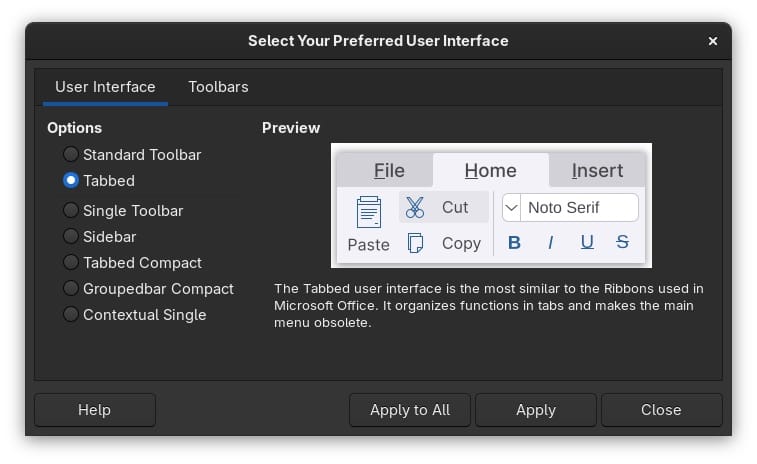This screenshot has width=757, height=464.
Task: Click the Italic I icon in preview
Action: click(x=550, y=242)
